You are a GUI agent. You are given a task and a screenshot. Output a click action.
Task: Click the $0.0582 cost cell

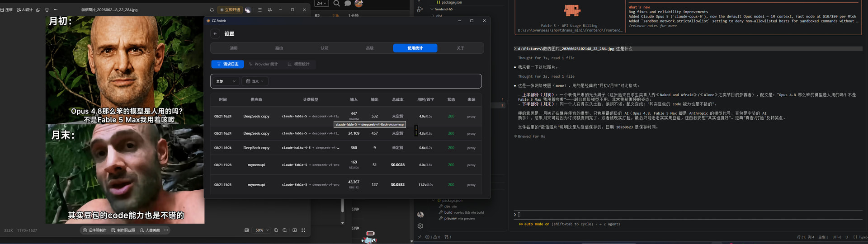point(398,185)
